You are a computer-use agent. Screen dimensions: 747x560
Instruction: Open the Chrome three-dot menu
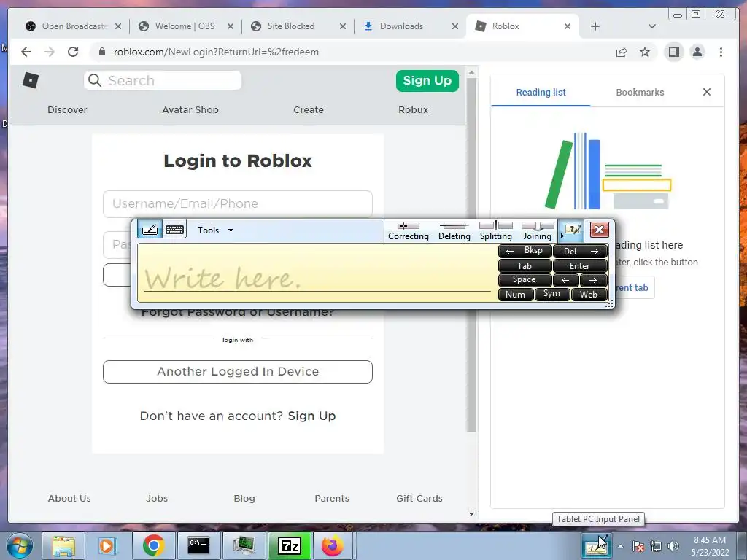pos(721,52)
